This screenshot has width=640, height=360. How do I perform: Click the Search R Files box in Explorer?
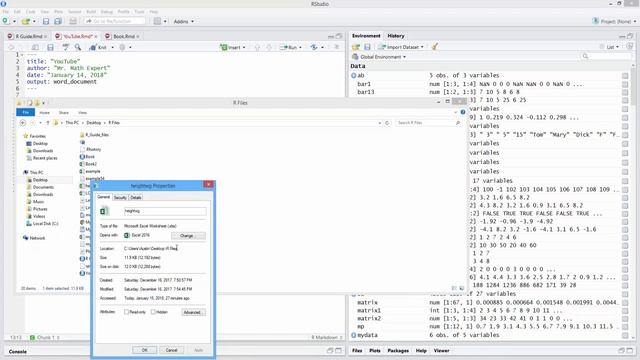429,123
